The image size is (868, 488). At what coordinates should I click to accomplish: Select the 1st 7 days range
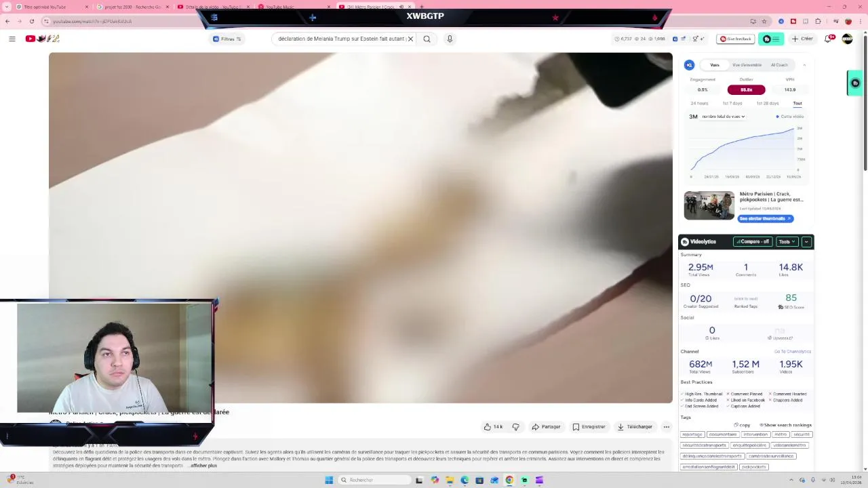[732, 103]
